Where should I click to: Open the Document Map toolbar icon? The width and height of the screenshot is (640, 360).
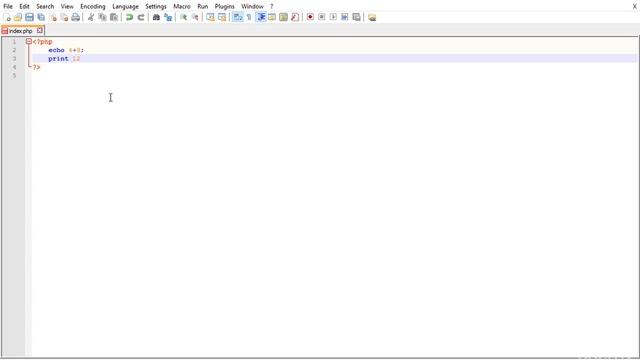pyautogui.click(x=283, y=17)
